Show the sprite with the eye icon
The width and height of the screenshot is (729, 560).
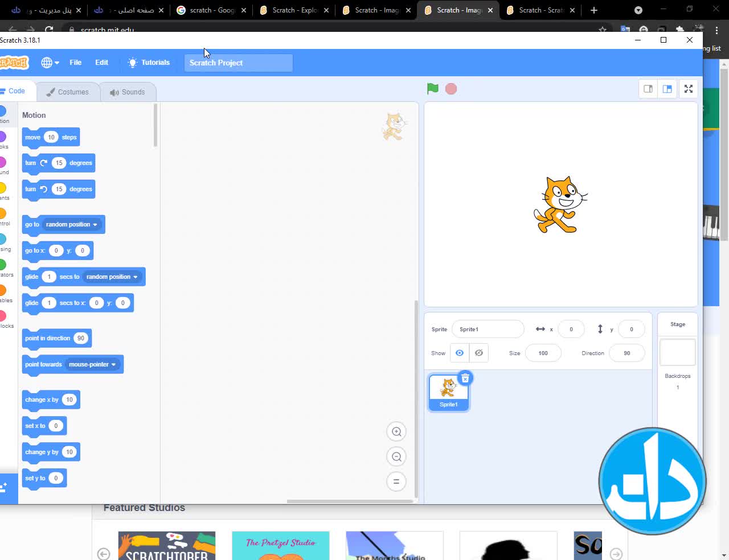tap(460, 353)
